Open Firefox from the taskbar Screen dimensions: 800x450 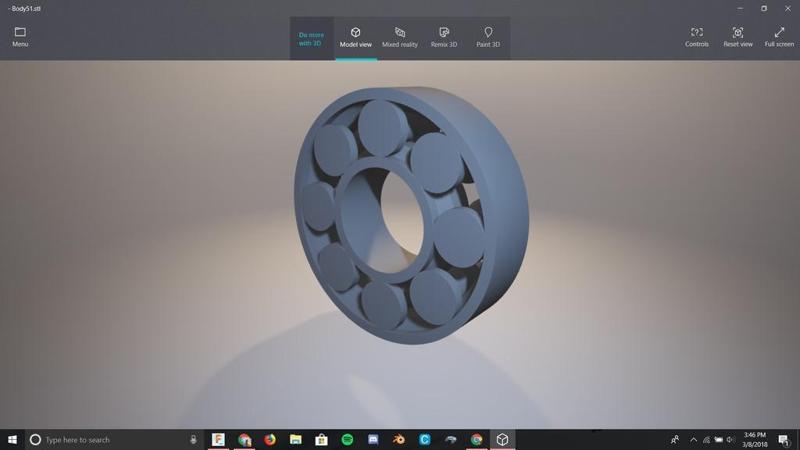click(x=270, y=439)
